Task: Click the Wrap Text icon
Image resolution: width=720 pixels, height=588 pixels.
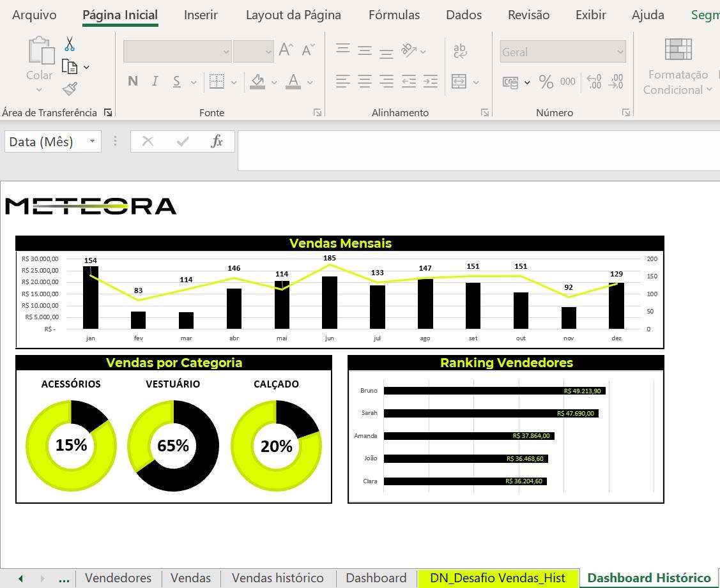Action: (x=460, y=51)
